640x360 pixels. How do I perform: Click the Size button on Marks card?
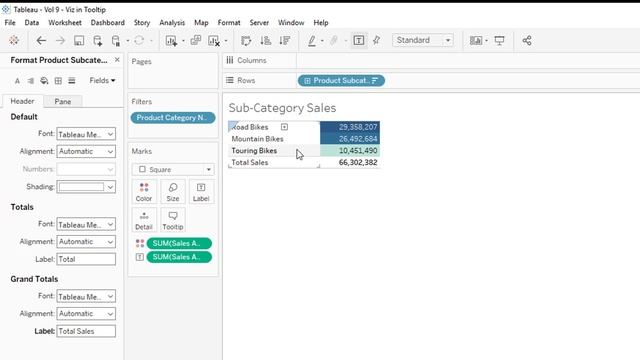pos(173,192)
